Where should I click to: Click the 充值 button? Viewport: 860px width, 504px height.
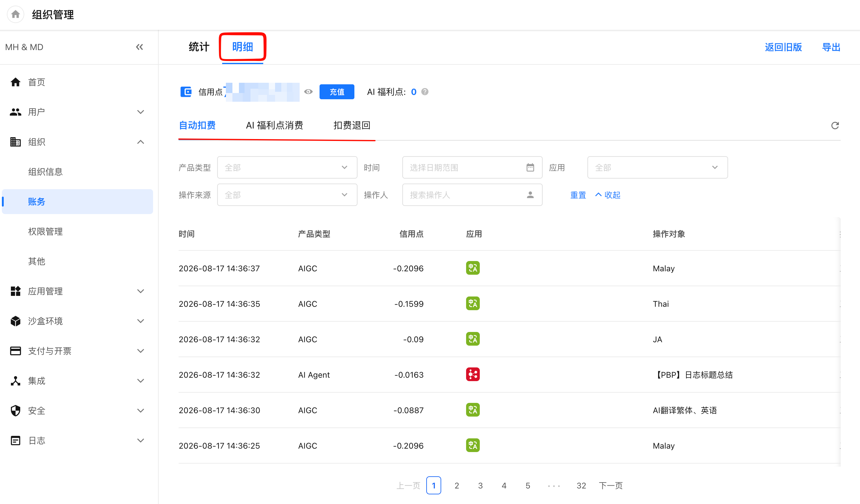pyautogui.click(x=336, y=92)
